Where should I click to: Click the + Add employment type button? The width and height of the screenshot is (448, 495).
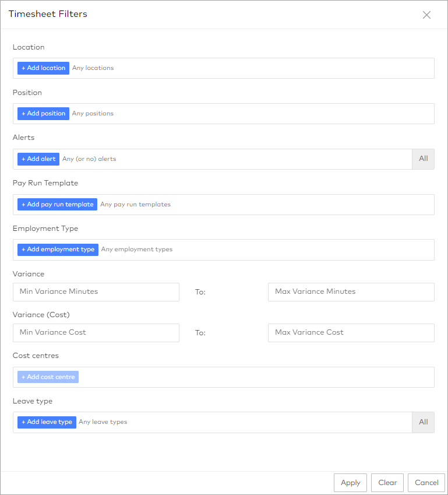57,249
